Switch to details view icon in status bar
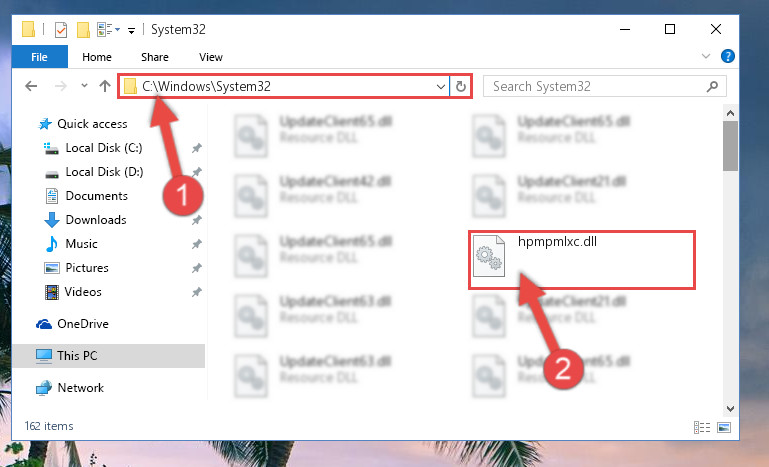This screenshot has width=769, height=467. pos(702,427)
